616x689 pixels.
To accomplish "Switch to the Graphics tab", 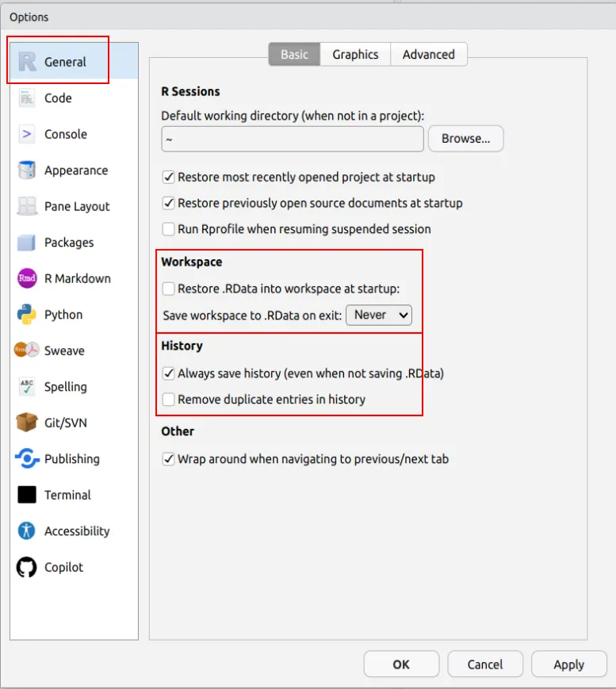I will 355,55.
